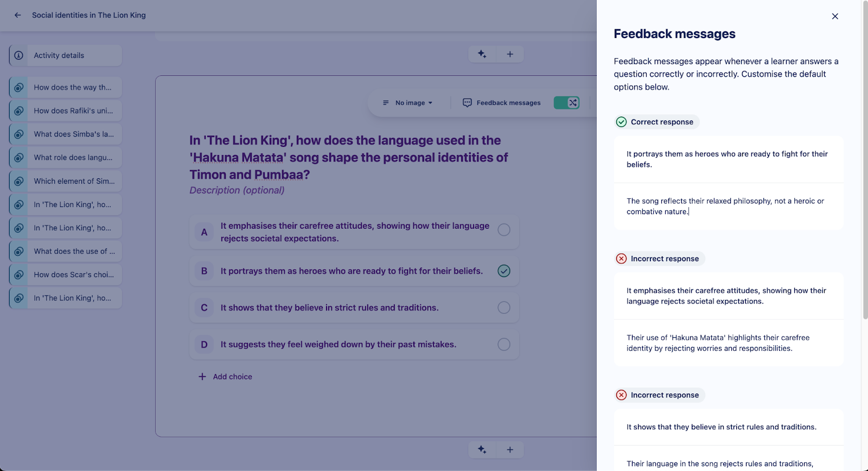The height and width of the screenshot is (471, 868).
Task: Click the feedback panel vertical scrollbar
Action: coord(865,160)
